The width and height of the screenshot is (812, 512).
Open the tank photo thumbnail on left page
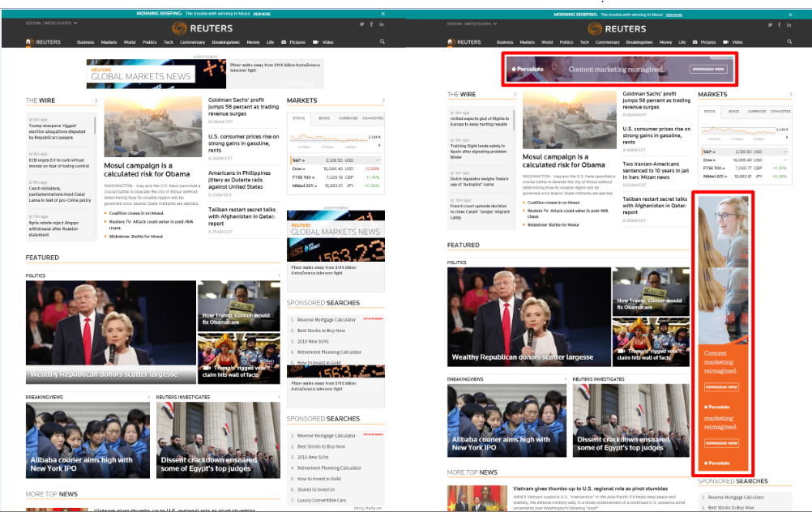tap(153, 127)
